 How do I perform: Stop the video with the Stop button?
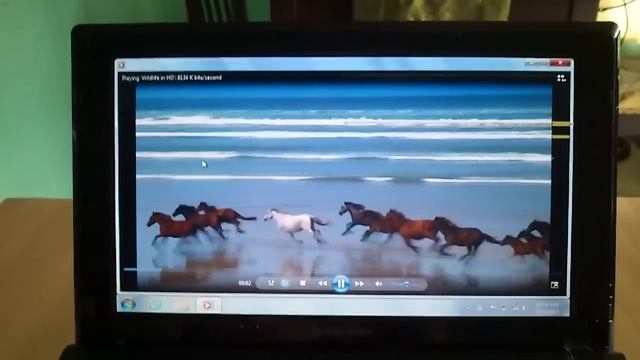(302, 283)
